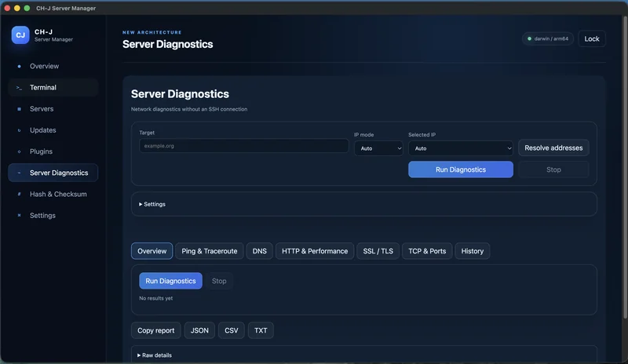Click Copy report button
The height and width of the screenshot is (364, 628).
point(155,330)
